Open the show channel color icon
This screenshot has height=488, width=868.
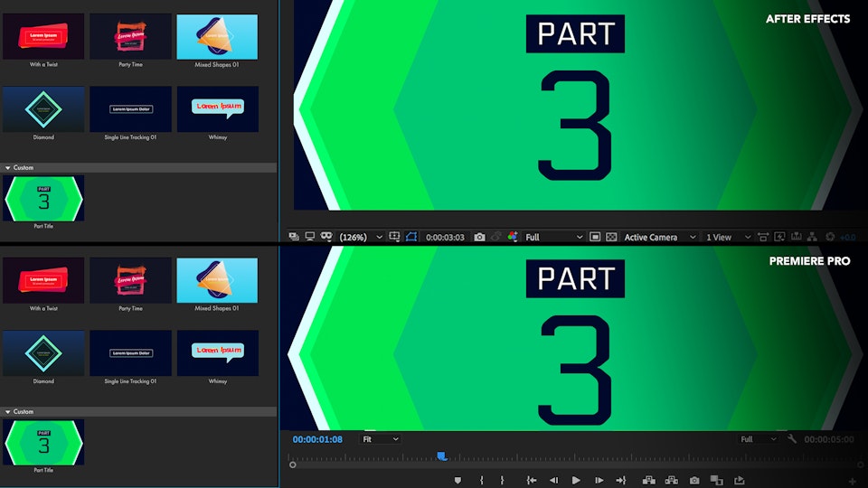(x=513, y=237)
